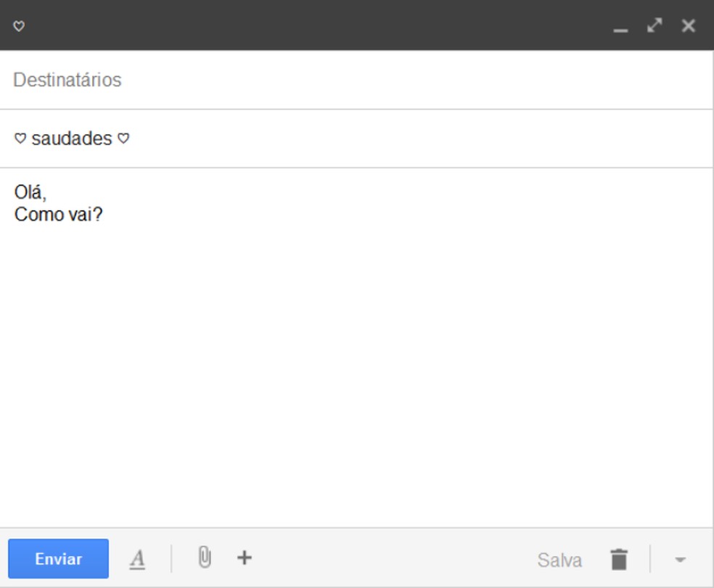Image resolution: width=714 pixels, height=588 pixels.
Task: Discard draft with the trash icon
Action: pyautogui.click(x=618, y=560)
